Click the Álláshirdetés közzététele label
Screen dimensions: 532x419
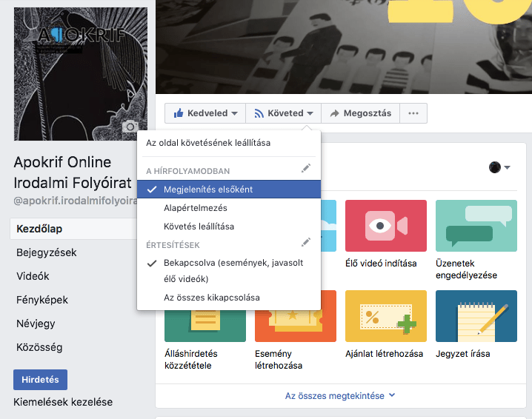pos(191,360)
